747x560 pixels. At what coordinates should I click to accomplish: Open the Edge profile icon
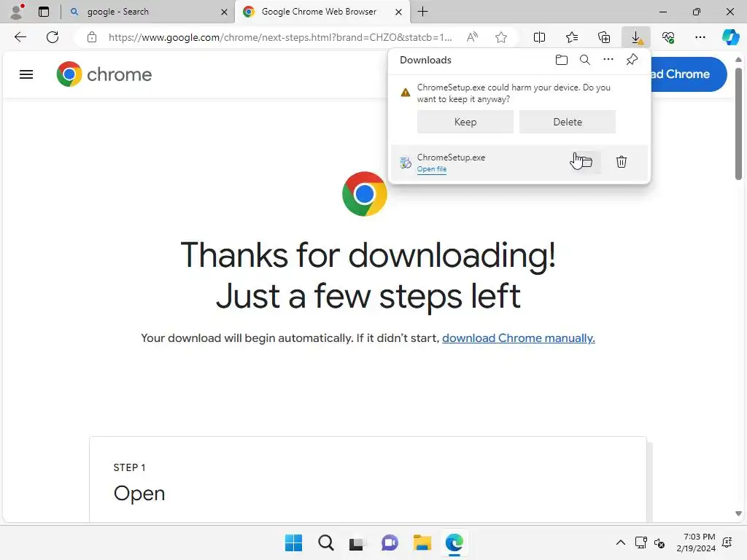(x=18, y=12)
